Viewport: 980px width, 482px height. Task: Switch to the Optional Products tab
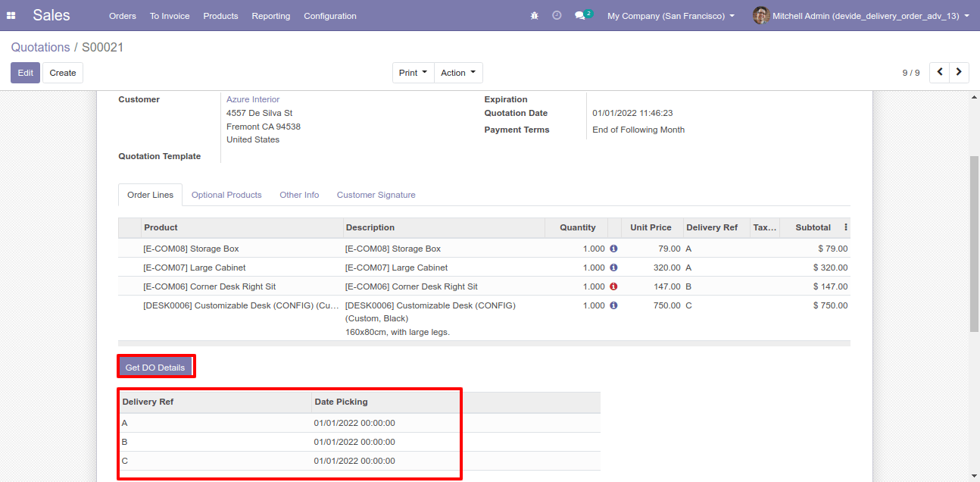(x=226, y=195)
